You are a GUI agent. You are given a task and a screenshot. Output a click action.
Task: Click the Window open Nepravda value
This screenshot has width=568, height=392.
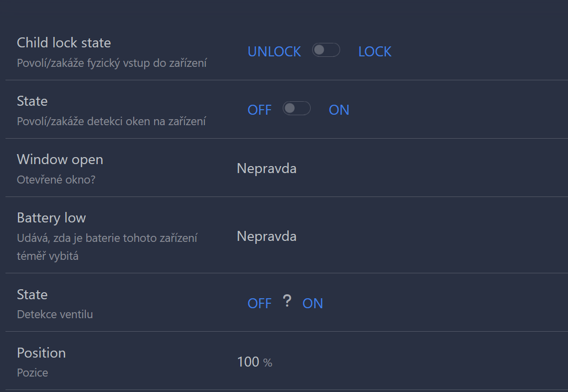(266, 169)
